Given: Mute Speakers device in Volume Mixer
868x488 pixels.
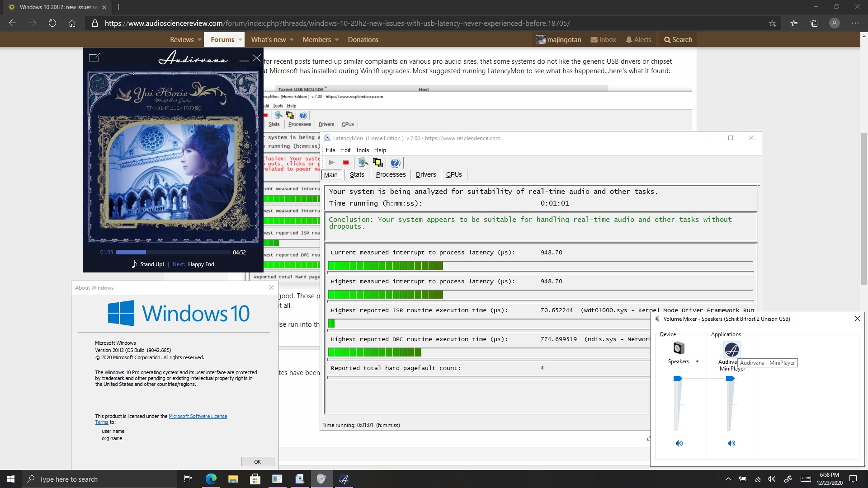Looking at the screenshot, I should [679, 443].
